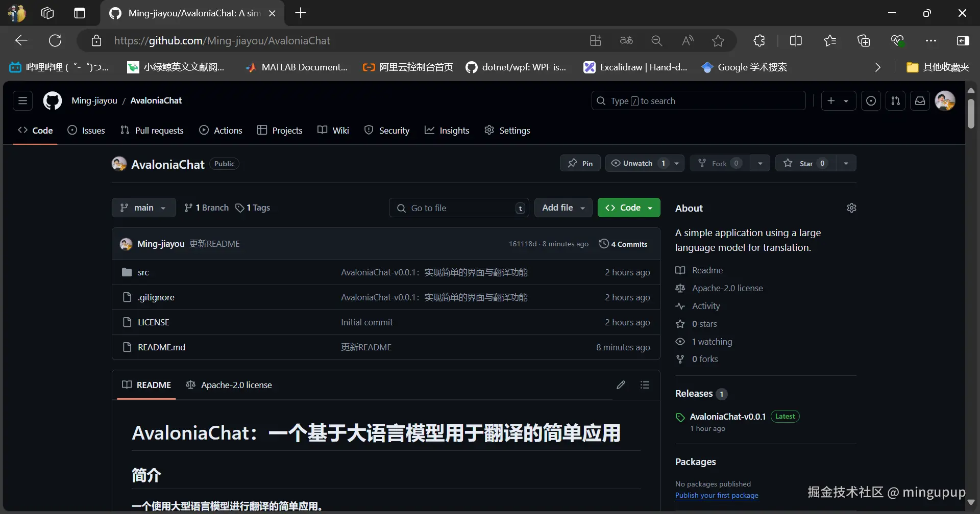This screenshot has height=514, width=980.
Task: Open the README outline list icon
Action: coord(645,385)
